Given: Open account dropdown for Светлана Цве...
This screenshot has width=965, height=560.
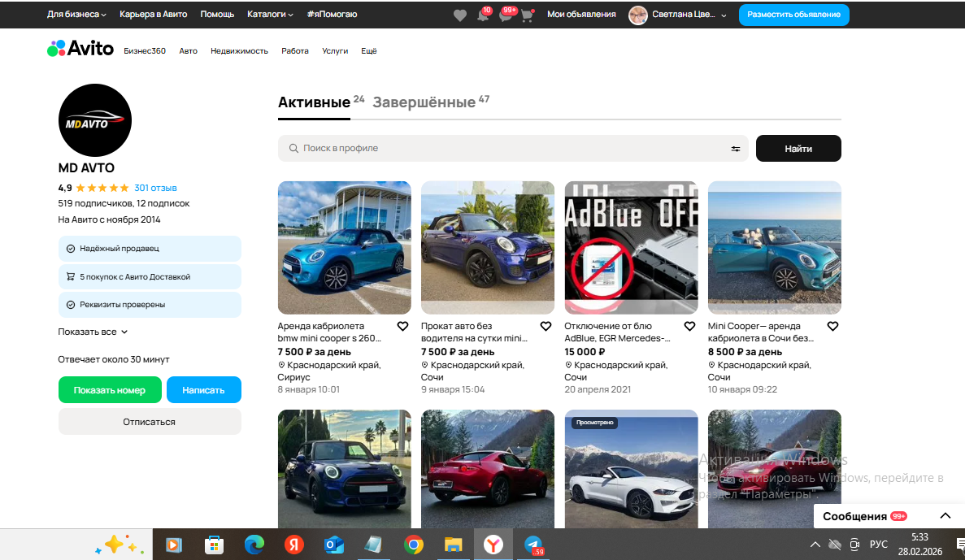Looking at the screenshot, I should pos(689,14).
